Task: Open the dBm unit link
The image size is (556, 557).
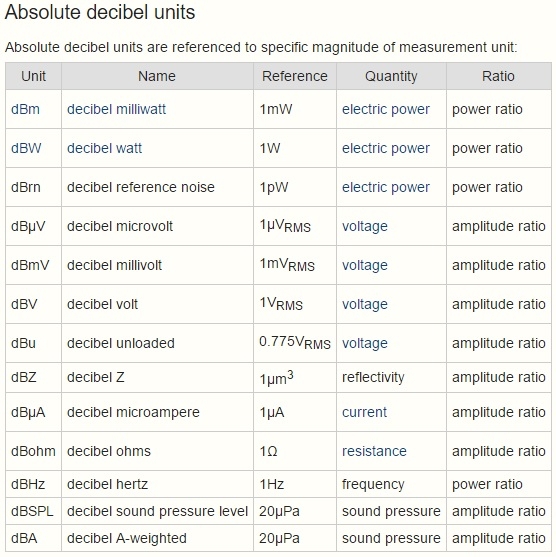Action: 25,109
